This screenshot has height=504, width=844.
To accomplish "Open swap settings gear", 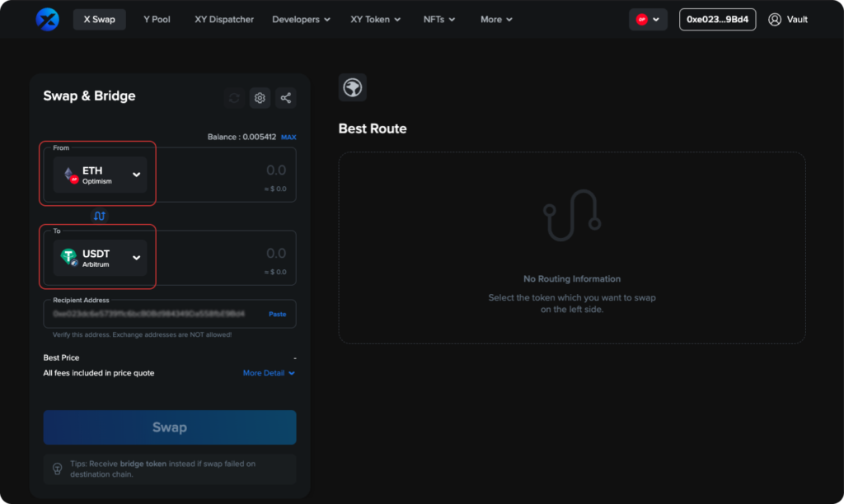I will 260,98.
